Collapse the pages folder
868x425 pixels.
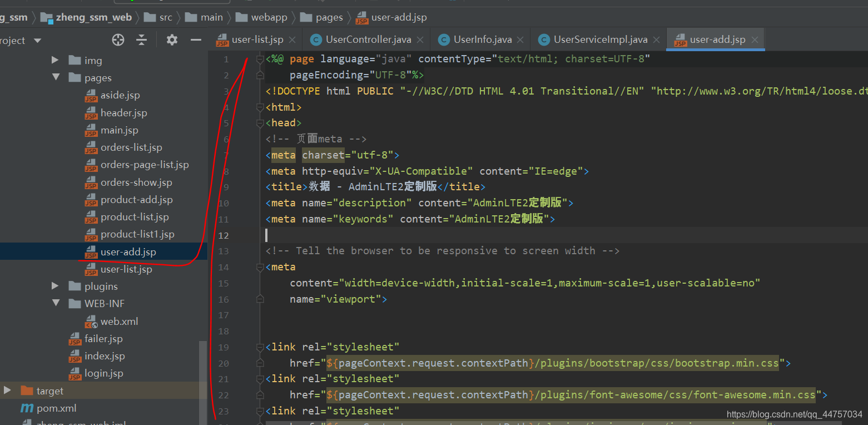(56, 77)
